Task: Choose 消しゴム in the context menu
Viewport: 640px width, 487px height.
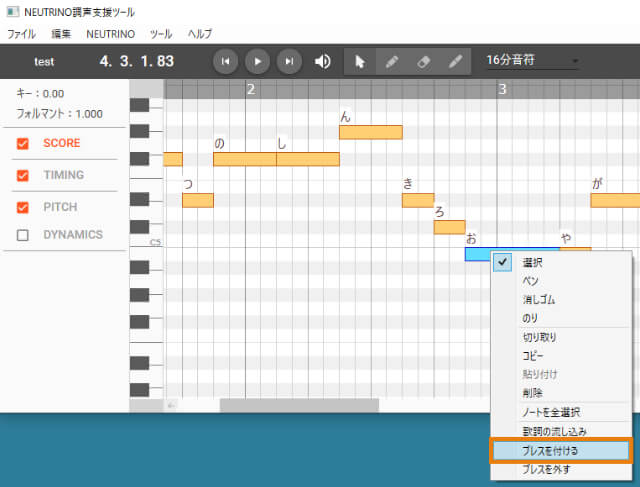Action: click(x=561, y=299)
